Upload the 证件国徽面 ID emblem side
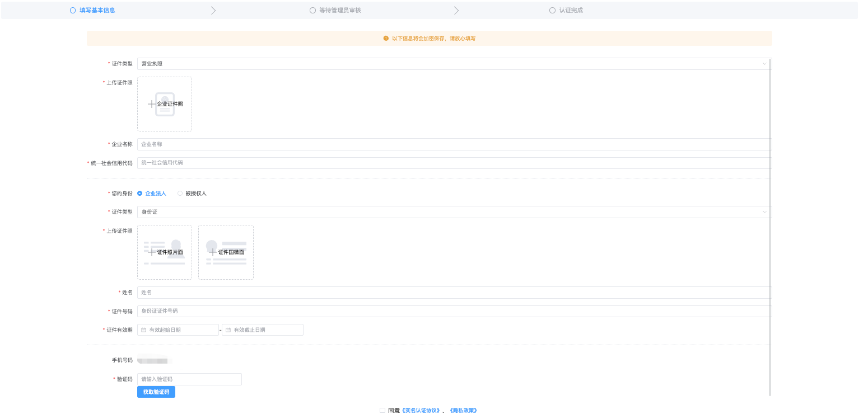Screen dimensions: 868x419 (x=226, y=252)
